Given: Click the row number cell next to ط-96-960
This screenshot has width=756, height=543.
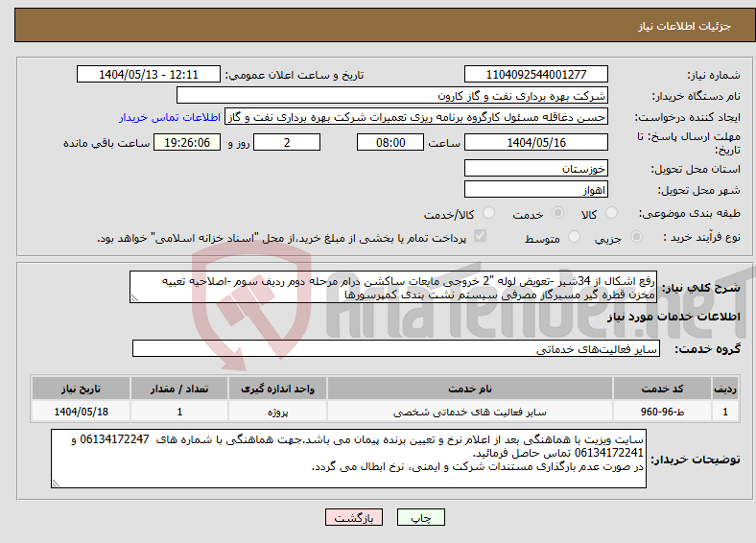Looking at the screenshot, I should click(725, 412).
